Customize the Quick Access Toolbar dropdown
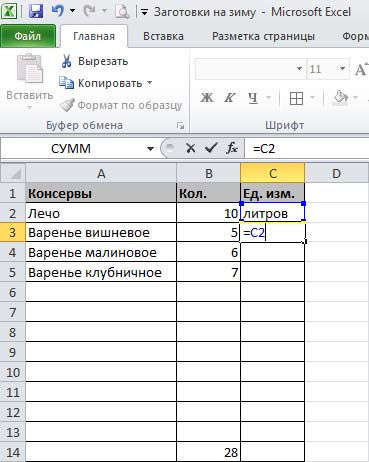Image resolution: width=369 pixels, height=462 pixels. [144, 12]
